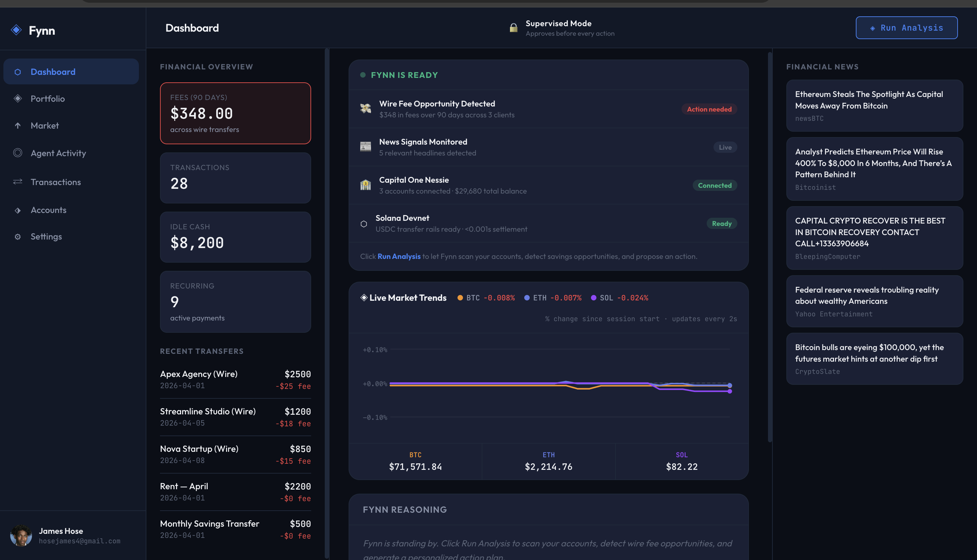Click the purple SOL legend dot
Image resolution: width=977 pixels, height=560 pixels.
point(593,298)
